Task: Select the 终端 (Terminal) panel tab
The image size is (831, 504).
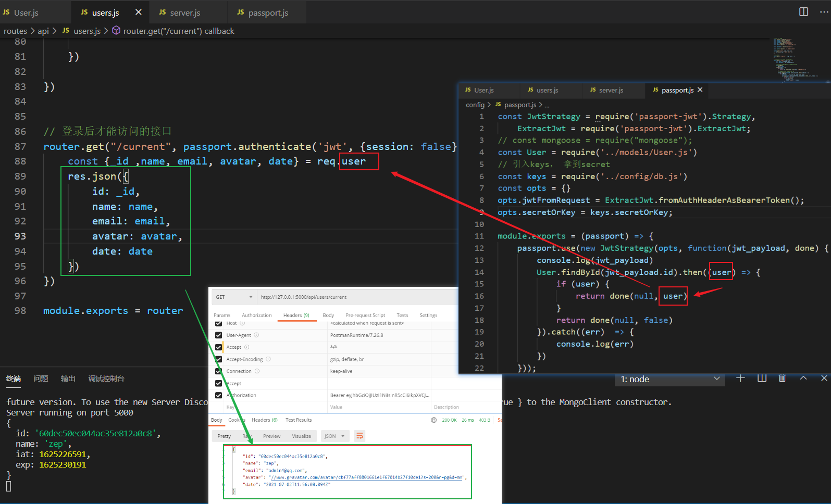Action: (x=14, y=379)
